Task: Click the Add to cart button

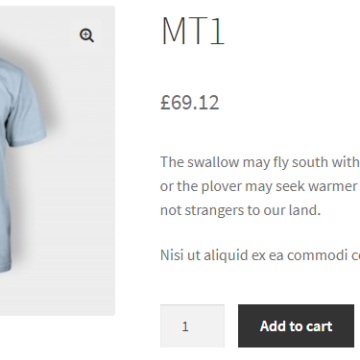Action: (296, 326)
